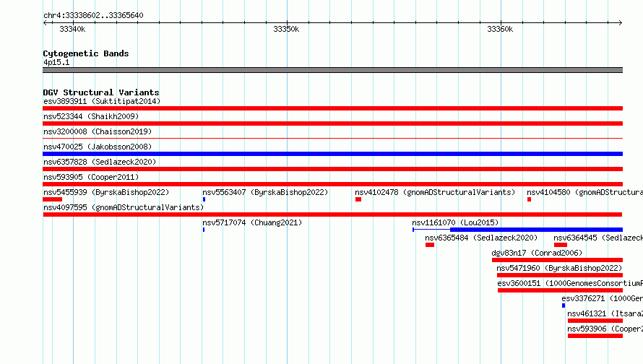Select the thick blue bar under nsv1161070

536,230
